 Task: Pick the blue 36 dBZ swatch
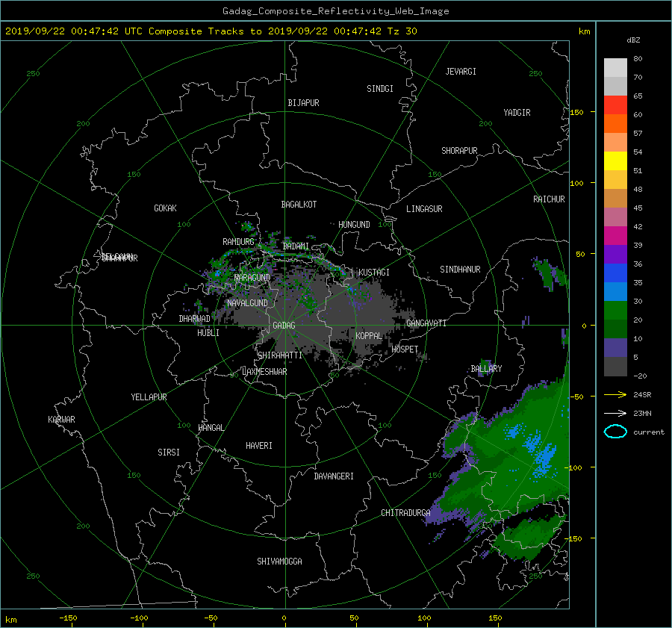pyautogui.click(x=615, y=273)
